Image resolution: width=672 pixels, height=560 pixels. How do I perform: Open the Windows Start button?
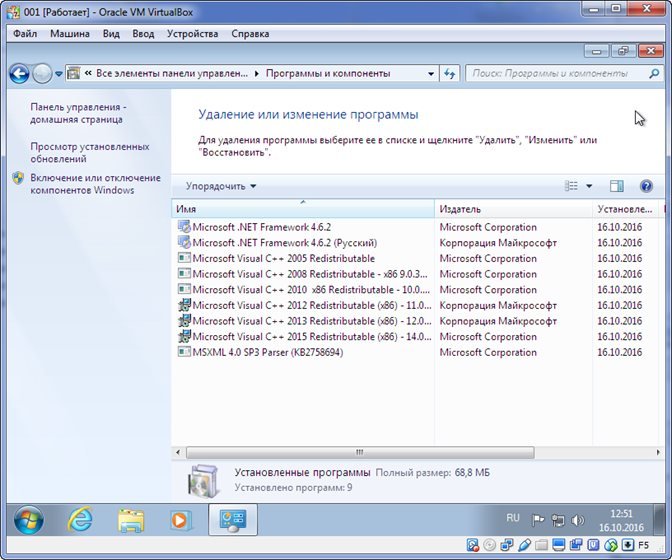[x=28, y=521]
